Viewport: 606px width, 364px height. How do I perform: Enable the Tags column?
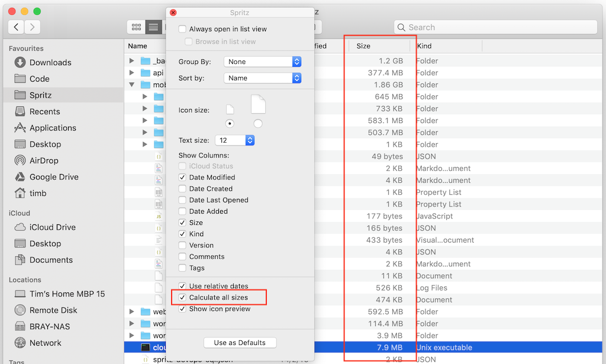click(182, 268)
